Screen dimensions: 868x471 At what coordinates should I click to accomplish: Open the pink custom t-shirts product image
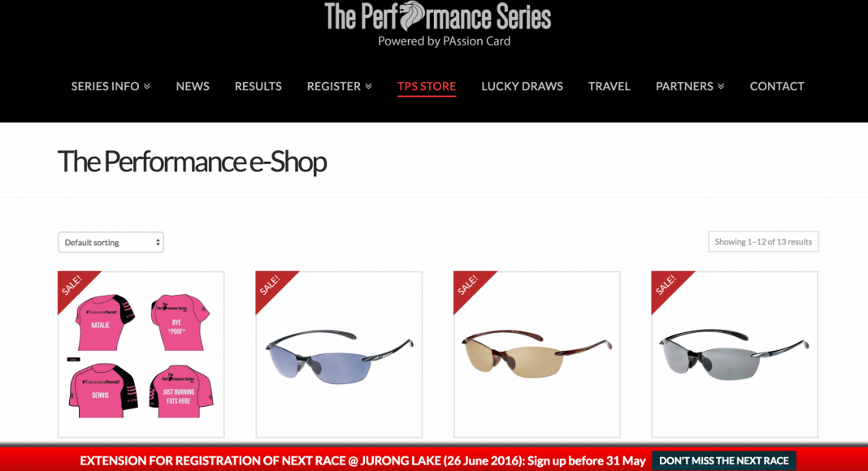tap(141, 354)
